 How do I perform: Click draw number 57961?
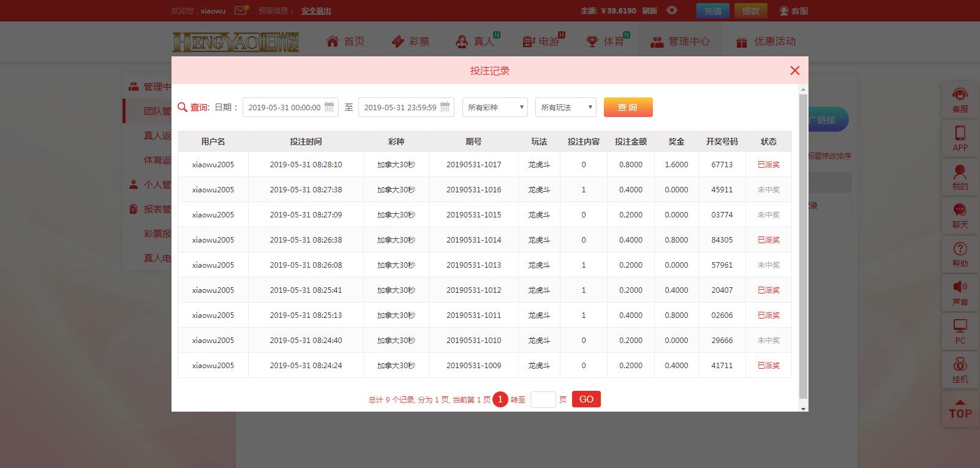722,265
